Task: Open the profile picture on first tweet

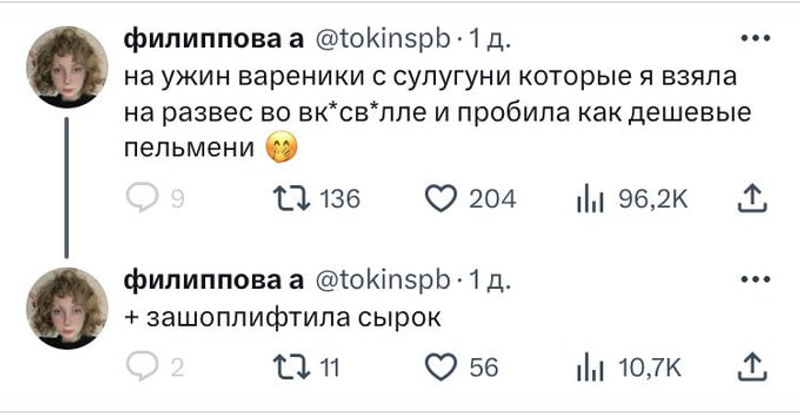Action: [67, 67]
